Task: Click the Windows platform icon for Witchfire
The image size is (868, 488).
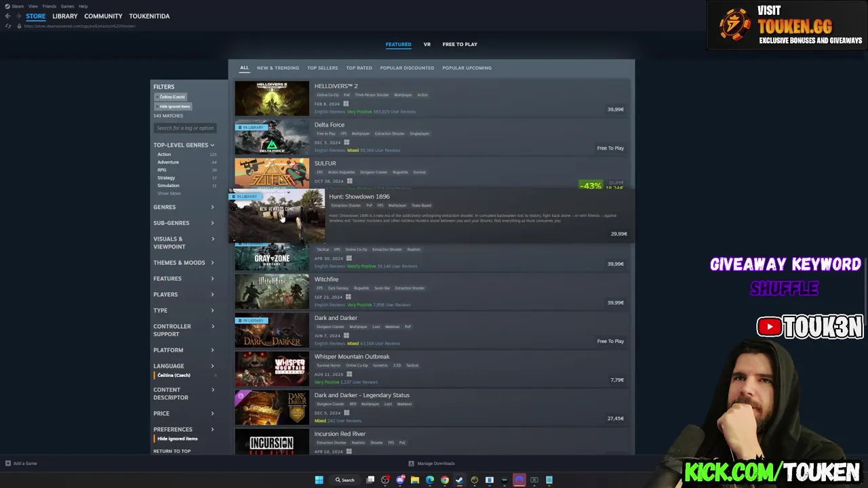Action: pyautogui.click(x=349, y=297)
